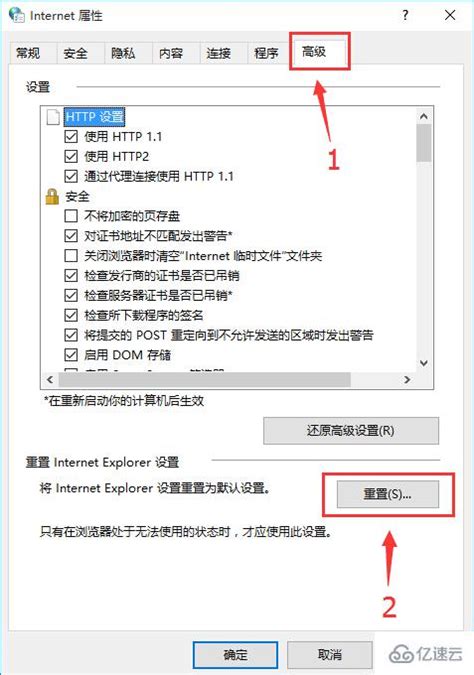Toggle 使用 HTTP2 checkbox
Viewport: 474px width, 675px height.
[x=71, y=156]
